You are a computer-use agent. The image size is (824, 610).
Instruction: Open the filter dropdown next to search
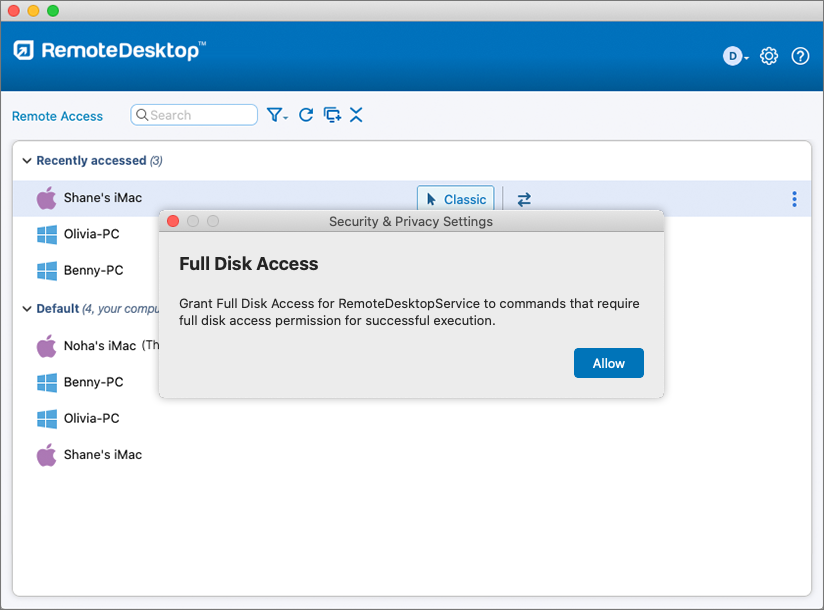277,115
